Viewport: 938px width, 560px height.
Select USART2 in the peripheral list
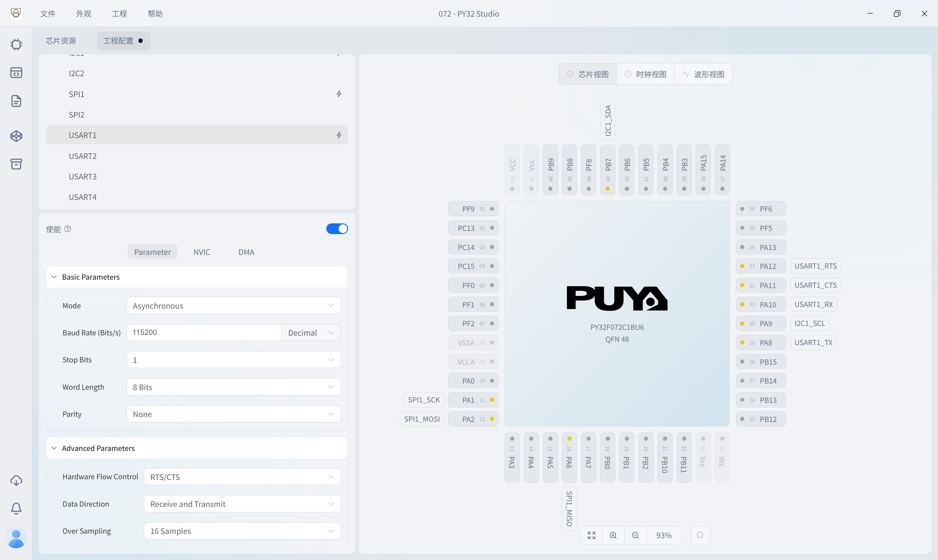(83, 156)
